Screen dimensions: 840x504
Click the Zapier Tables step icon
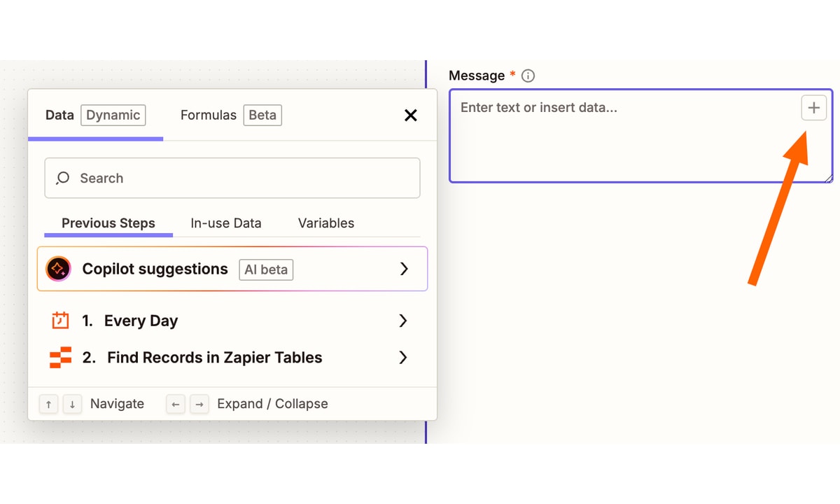60,358
